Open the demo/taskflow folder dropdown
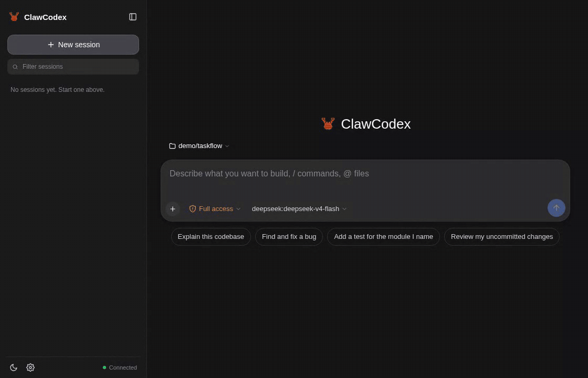588x378 pixels. coord(199,146)
